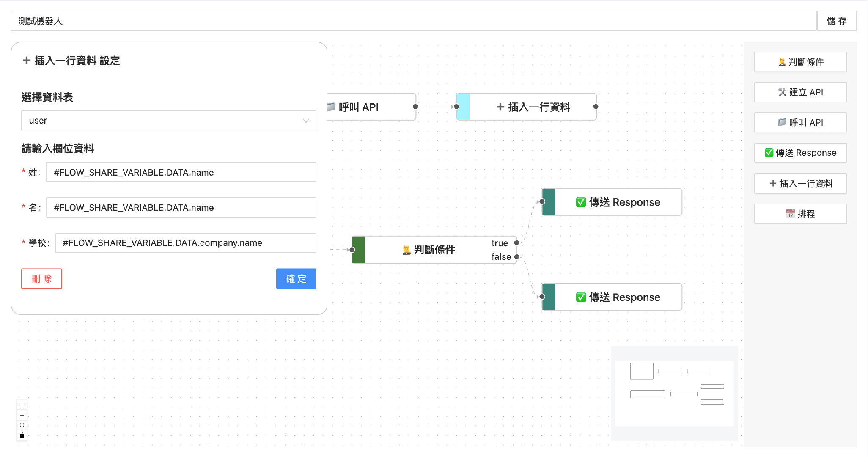The height and width of the screenshot is (457, 868).
Task: Add a 插入一行資料 node from sidebar
Action: 800,184
